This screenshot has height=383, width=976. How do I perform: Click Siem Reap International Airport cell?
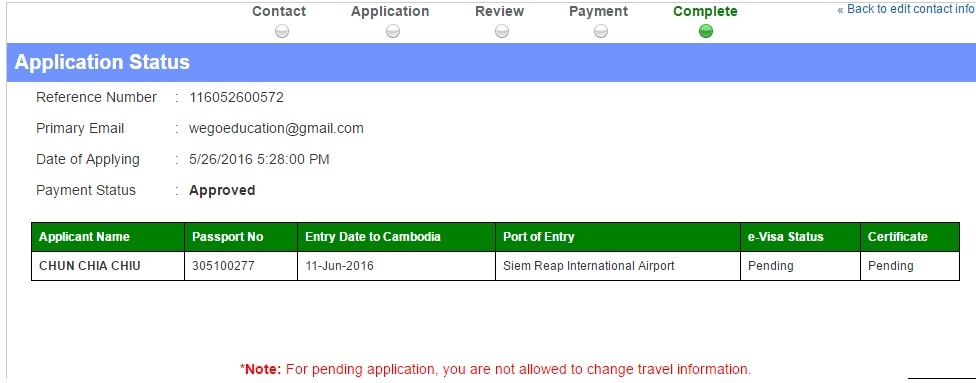[x=618, y=266]
